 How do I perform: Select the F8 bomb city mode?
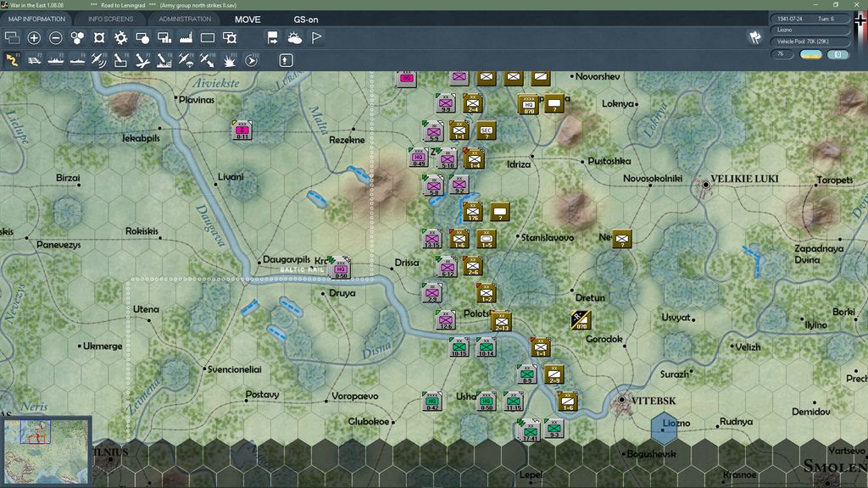pyautogui.click(x=164, y=60)
